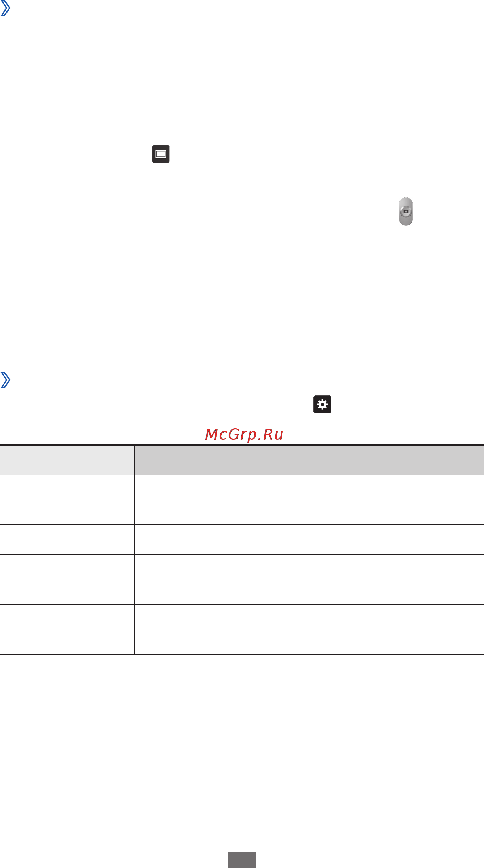Click the small camera glyph inside the shutter switch
Image resolution: width=484 pixels, height=868 pixels.
click(406, 212)
